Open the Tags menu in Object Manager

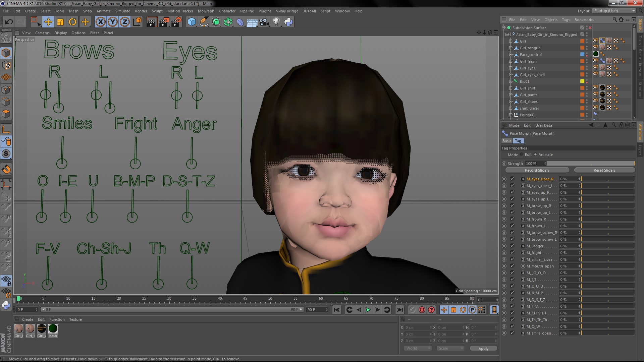coord(566,20)
